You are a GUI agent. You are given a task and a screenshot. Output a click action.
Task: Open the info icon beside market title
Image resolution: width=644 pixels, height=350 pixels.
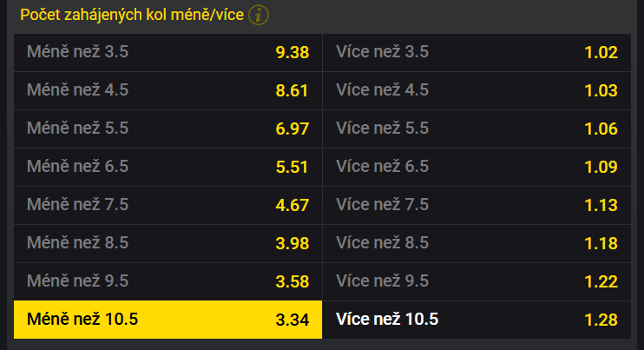[x=259, y=16]
